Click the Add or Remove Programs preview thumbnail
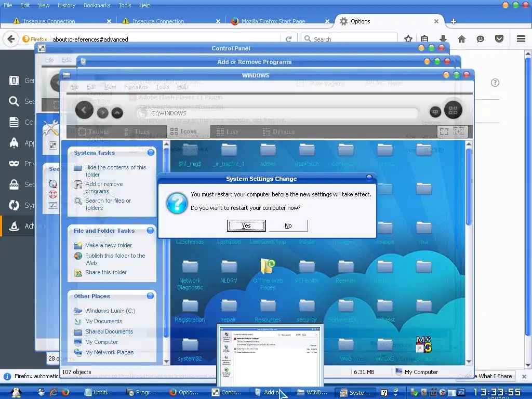This screenshot has width=532, height=399. pos(270,355)
